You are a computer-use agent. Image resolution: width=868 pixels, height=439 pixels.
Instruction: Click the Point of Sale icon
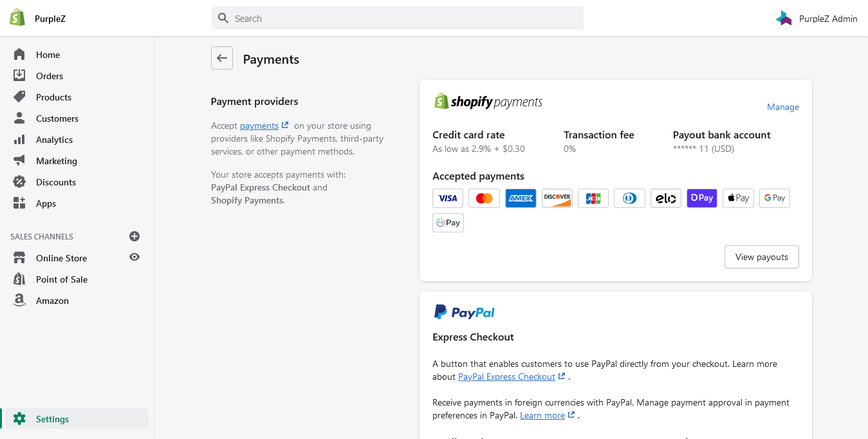pyautogui.click(x=19, y=279)
